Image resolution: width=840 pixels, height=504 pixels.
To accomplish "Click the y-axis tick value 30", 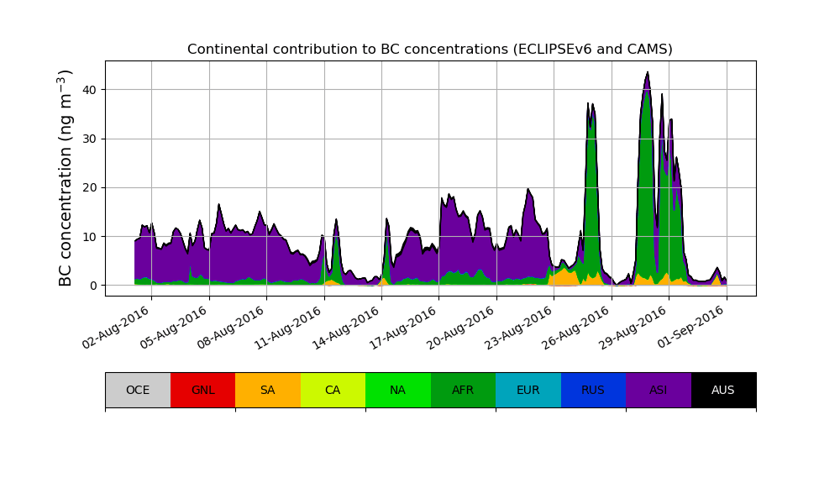I will click(x=90, y=139).
